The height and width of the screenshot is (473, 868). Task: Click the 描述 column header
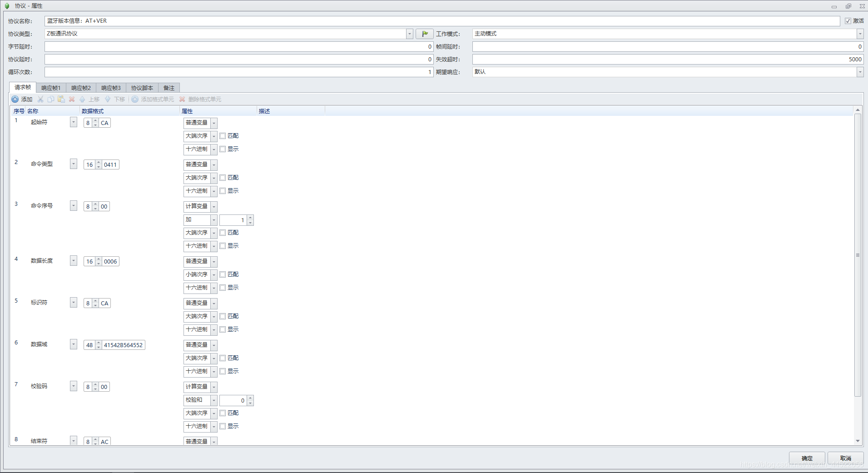291,111
